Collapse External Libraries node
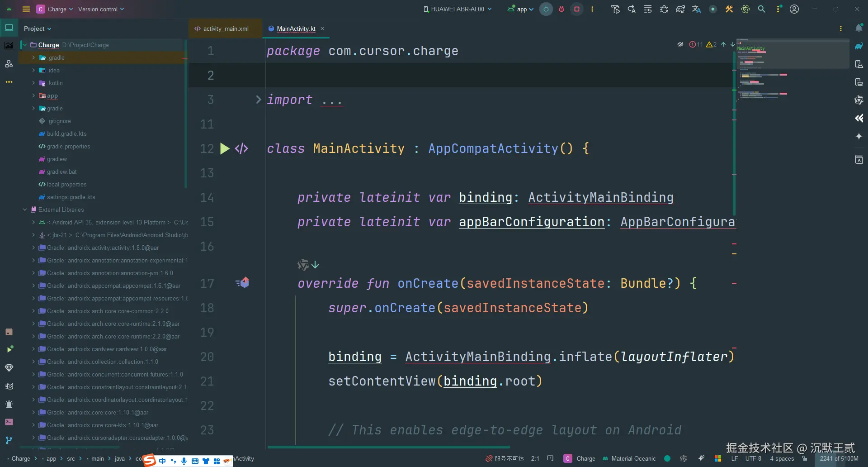Screen dimensions: 868x467 point(25,210)
